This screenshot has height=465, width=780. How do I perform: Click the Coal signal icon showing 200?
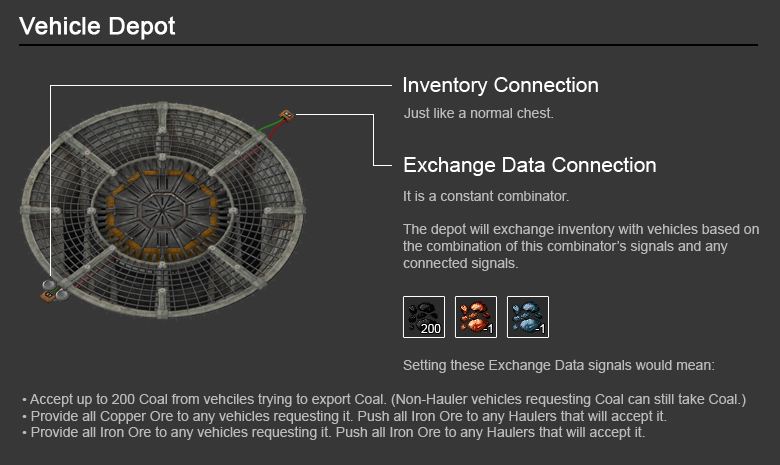pyautogui.click(x=424, y=316)
